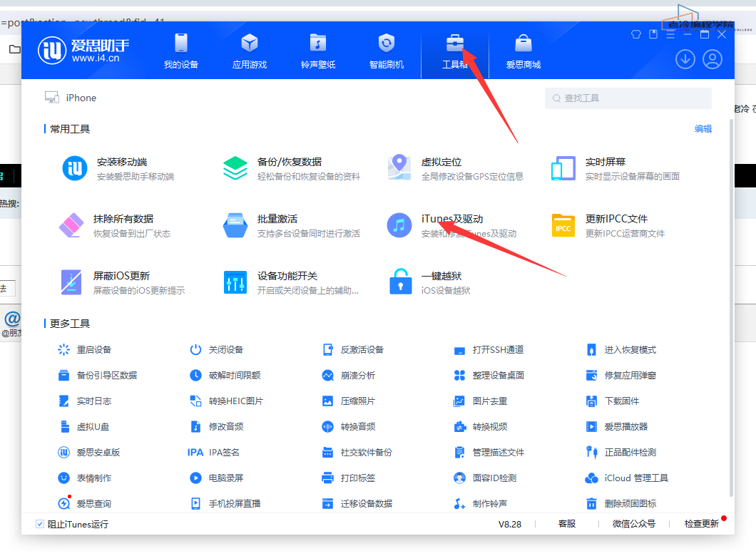The width and height of the screenshot is (756, 556).
Task: Click the 进入恢复模式 tool icon
Action: tap(591, 350)
